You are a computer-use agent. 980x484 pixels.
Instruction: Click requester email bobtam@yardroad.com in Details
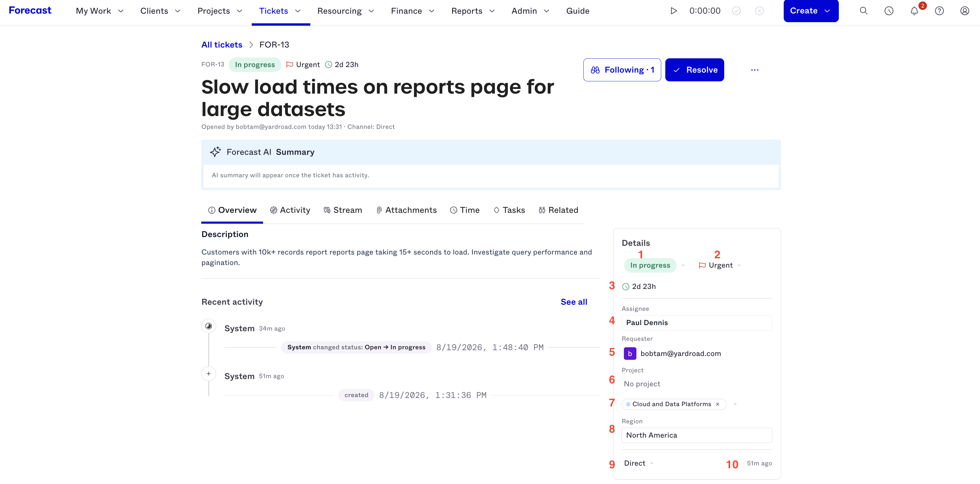coord(680,354)
